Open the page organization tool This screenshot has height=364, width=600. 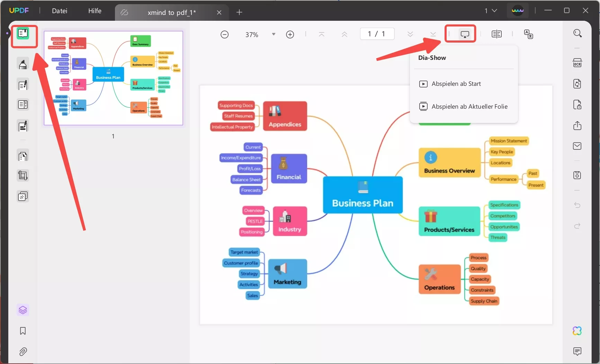[x=23, y=156]
